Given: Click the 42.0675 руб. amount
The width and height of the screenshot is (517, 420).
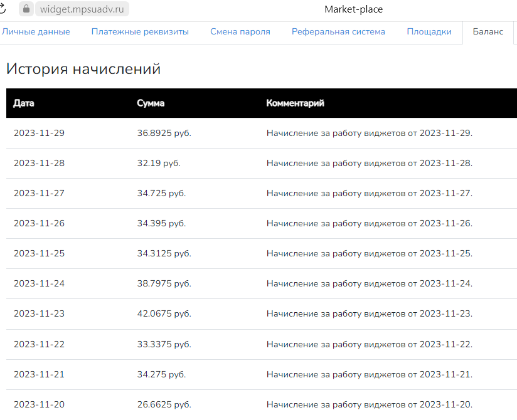Looking at the screenshot, I should tap(164, 314).
